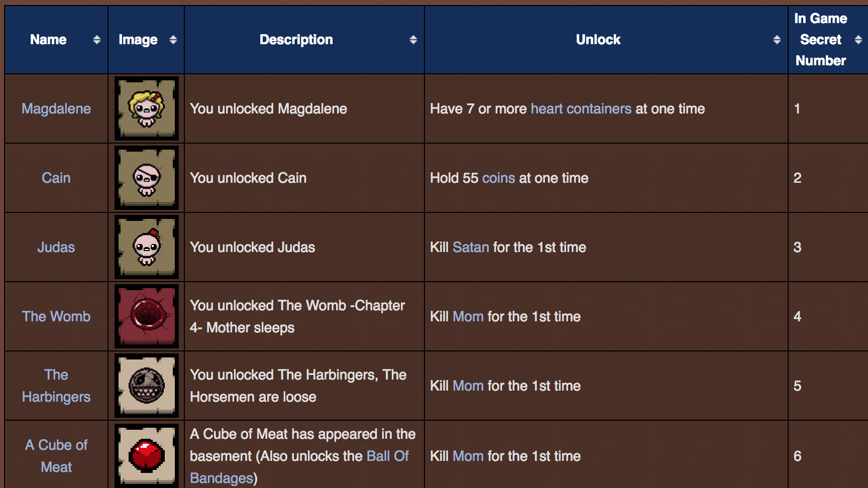Click the Judas fez achievement image
The width and height of the screenshot is (868, 488).
tap(146, 247)
